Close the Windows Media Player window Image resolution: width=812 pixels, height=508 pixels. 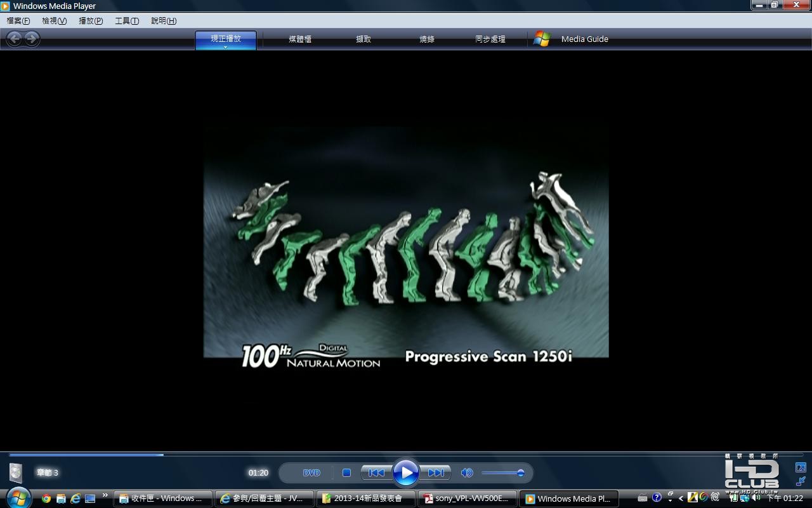click(796, 5)
